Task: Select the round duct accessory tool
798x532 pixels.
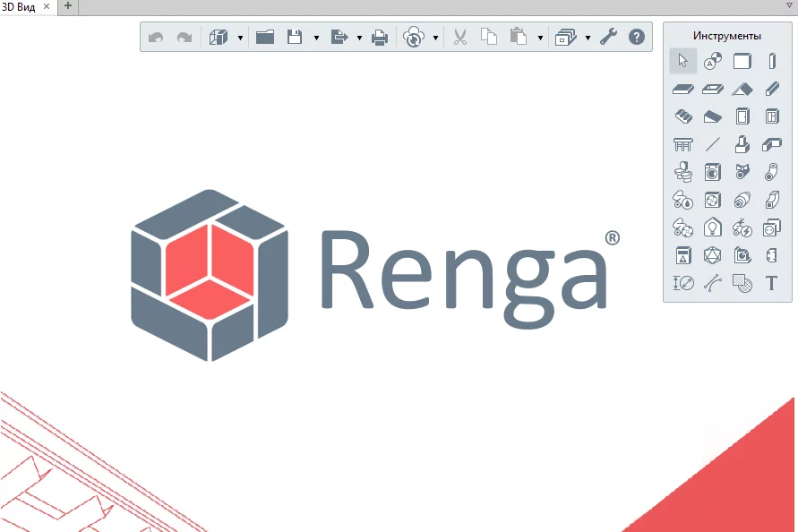Action: click(x=742, y=200)
